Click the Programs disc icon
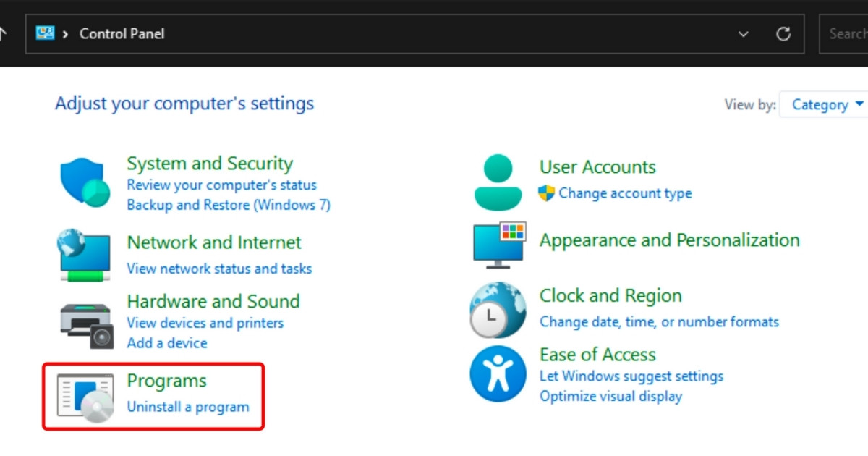Viewport: 868px width, 456px height. 85,397
